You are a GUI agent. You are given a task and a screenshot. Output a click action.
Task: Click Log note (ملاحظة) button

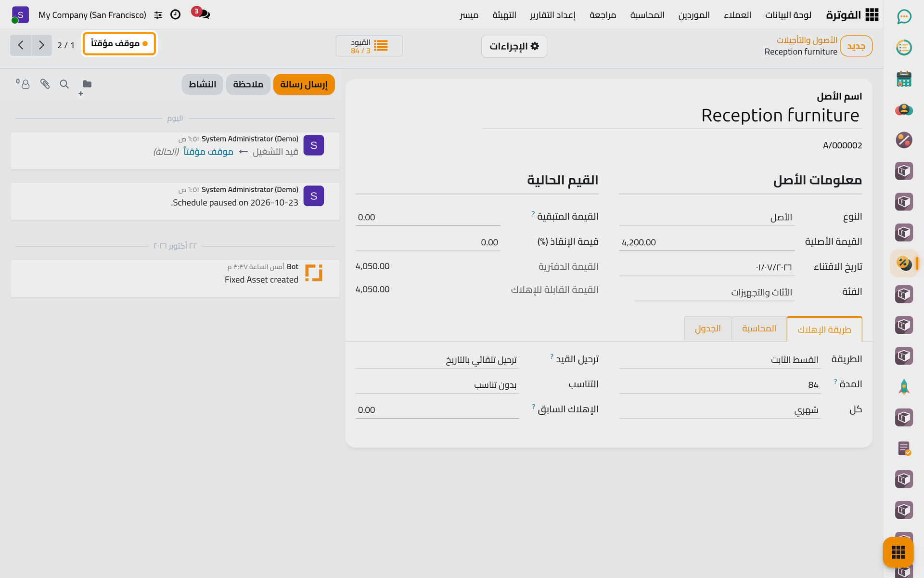[x=248, y=84]
